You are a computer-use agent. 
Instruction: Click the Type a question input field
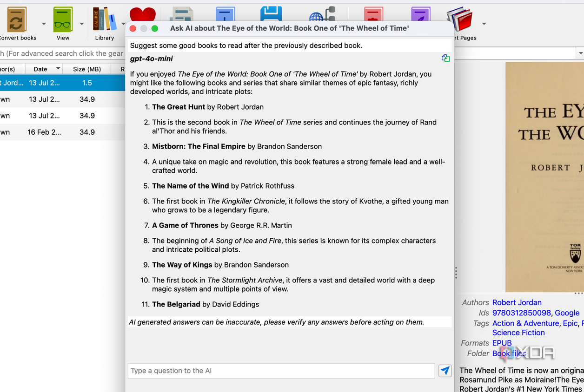click(281, 371)
